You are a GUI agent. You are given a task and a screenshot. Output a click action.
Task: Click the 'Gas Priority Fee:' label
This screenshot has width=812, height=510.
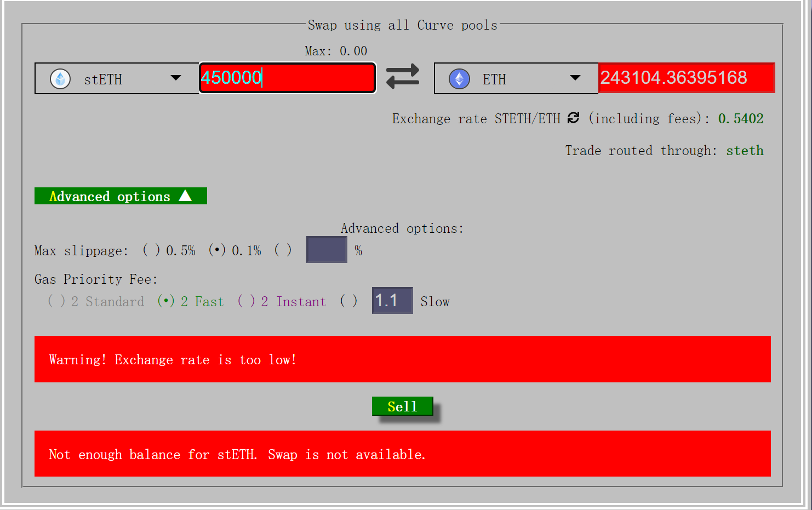pos(96,279)
